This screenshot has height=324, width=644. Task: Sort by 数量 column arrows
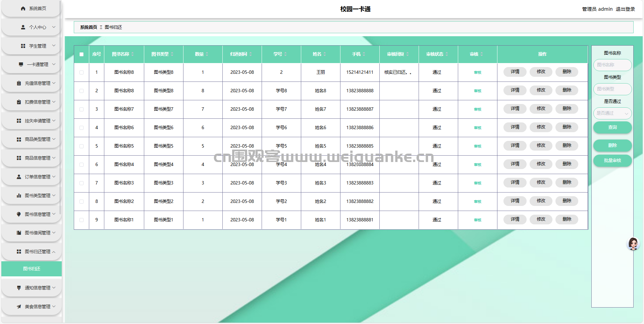(207, 54)
